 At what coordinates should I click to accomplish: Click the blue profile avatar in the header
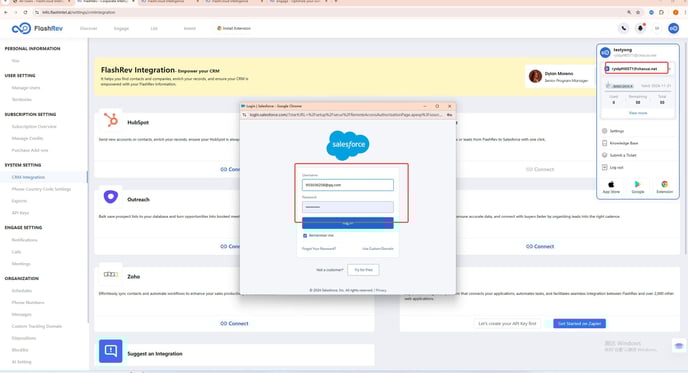pyautogui.click(x=674, y=29)
